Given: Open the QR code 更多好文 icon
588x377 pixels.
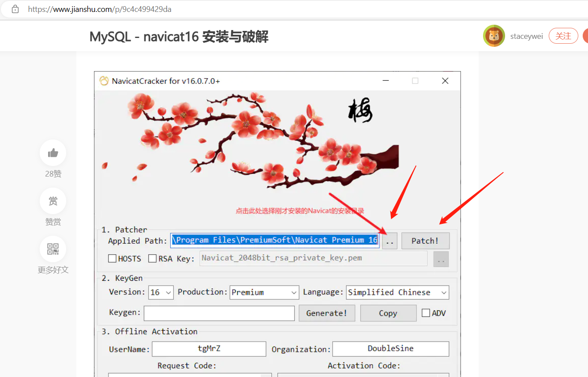Looking at the screenshot, I should tap(53, 249).
